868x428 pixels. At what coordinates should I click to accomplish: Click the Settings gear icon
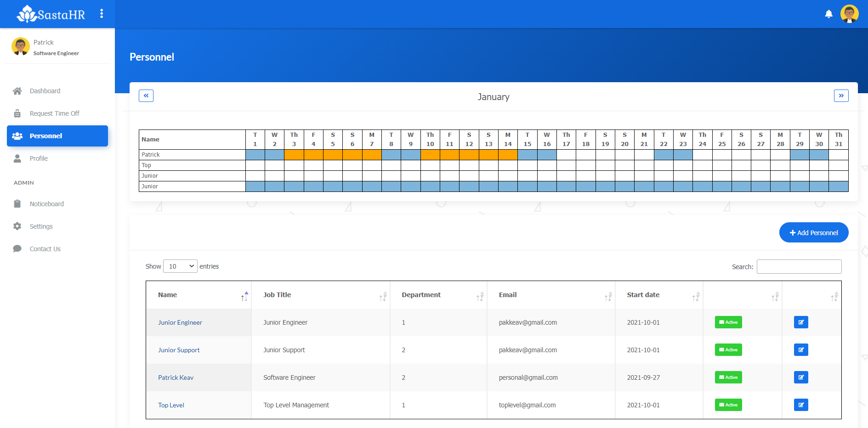[17, 226]
